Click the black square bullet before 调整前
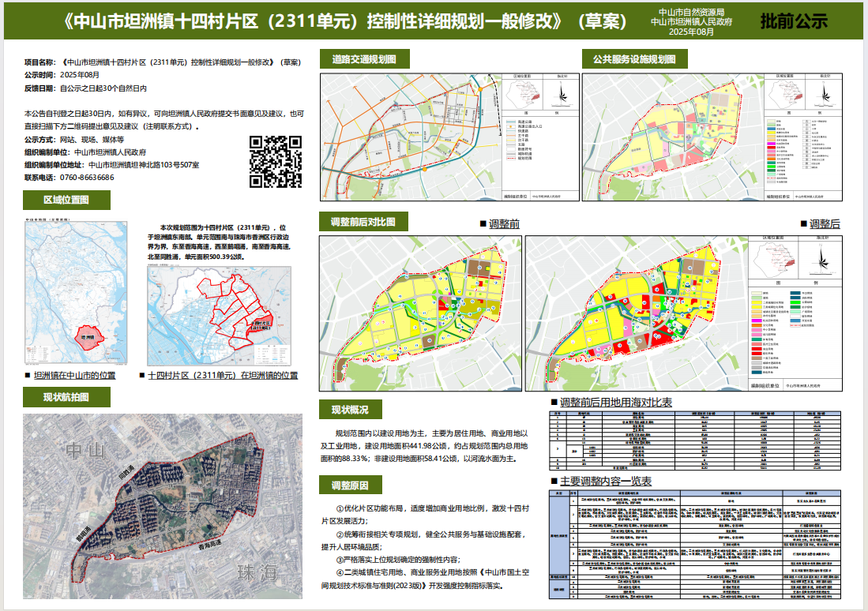 tap(483, 225)
